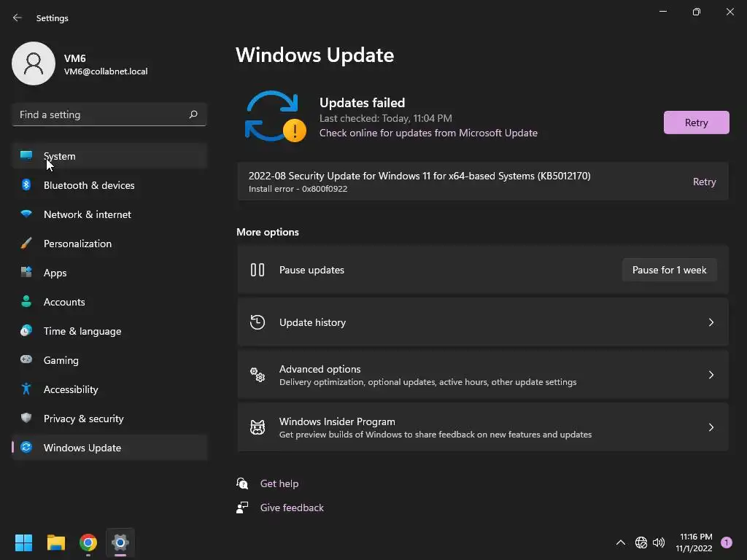747x560 pixels.
Task: Click the purple Retry button
Action: (696, 122)
